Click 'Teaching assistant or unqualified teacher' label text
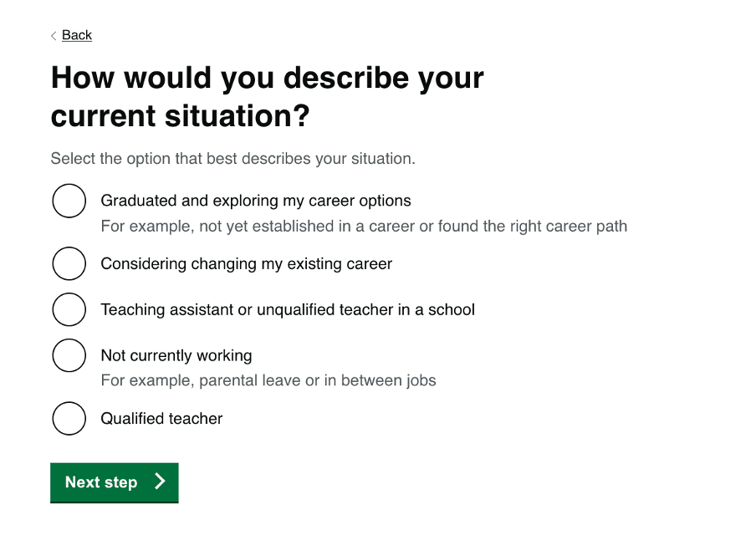 (x=288, y=310)
